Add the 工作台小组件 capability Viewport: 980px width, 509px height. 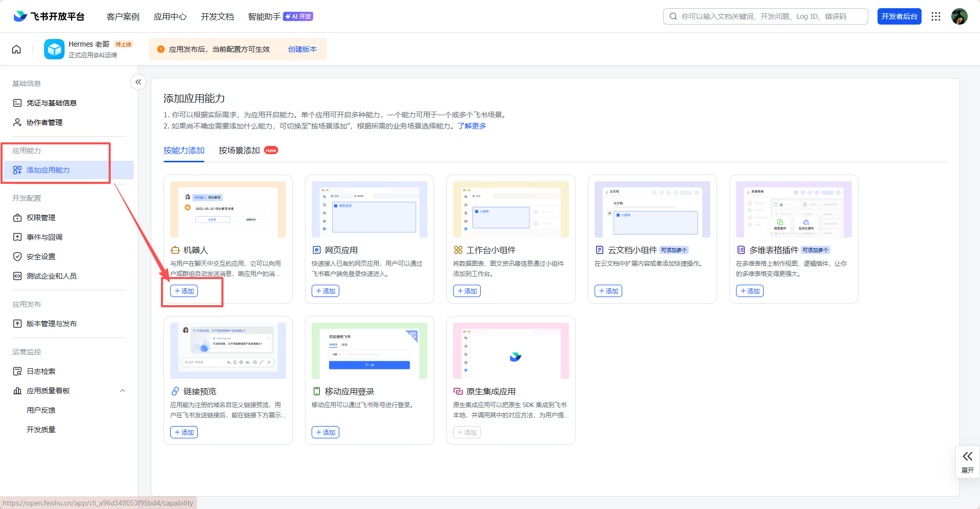point(467,291)
